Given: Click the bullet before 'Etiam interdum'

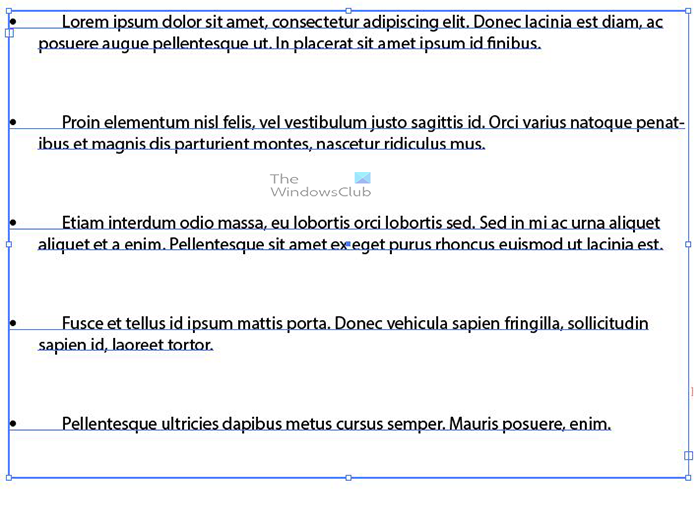Looking at the screenshot, I should [13, 222].
